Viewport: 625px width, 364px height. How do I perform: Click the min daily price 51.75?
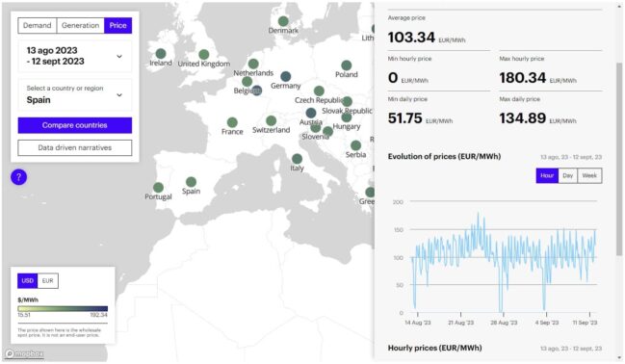coord(405,118)
